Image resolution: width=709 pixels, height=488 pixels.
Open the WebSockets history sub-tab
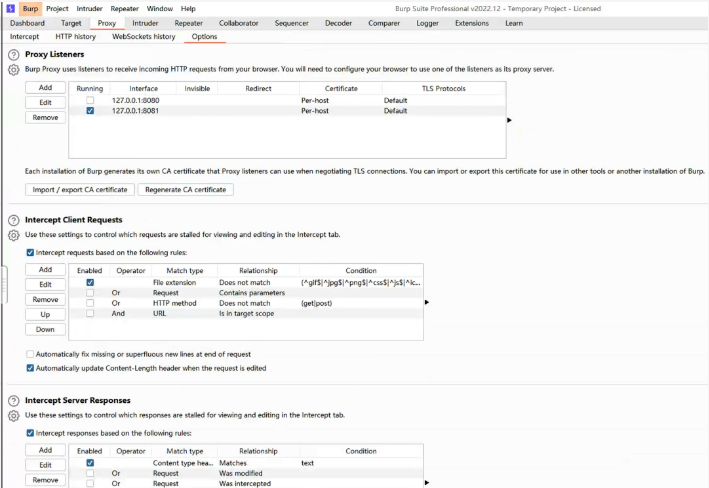143,37
